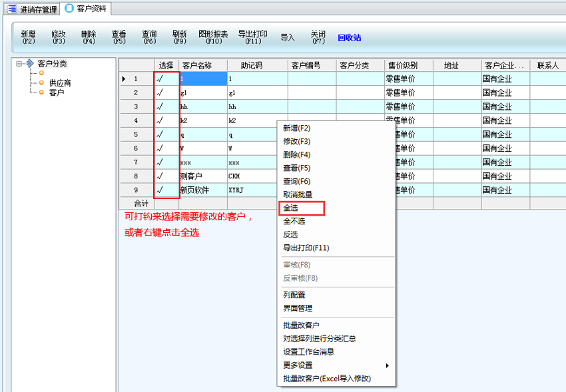The height and width of the screenshot is (392, 566).
Task: Click the 刷新(F9) toolbar button
Action: coord(179,37)
